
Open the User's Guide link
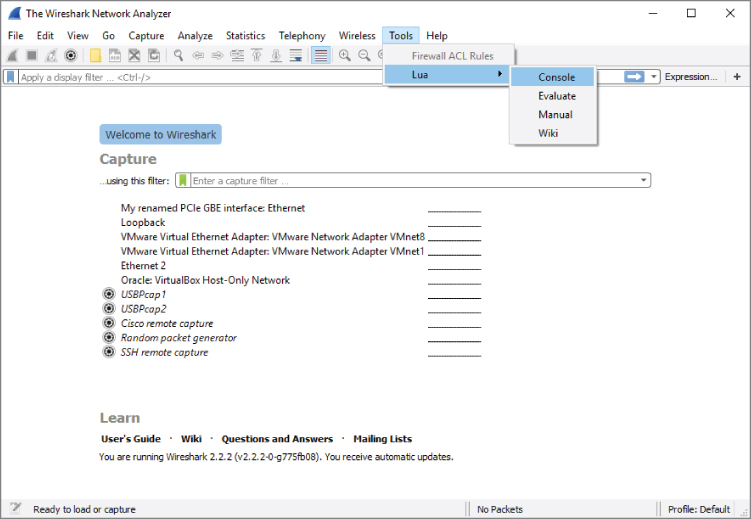[x=131, y=439]
